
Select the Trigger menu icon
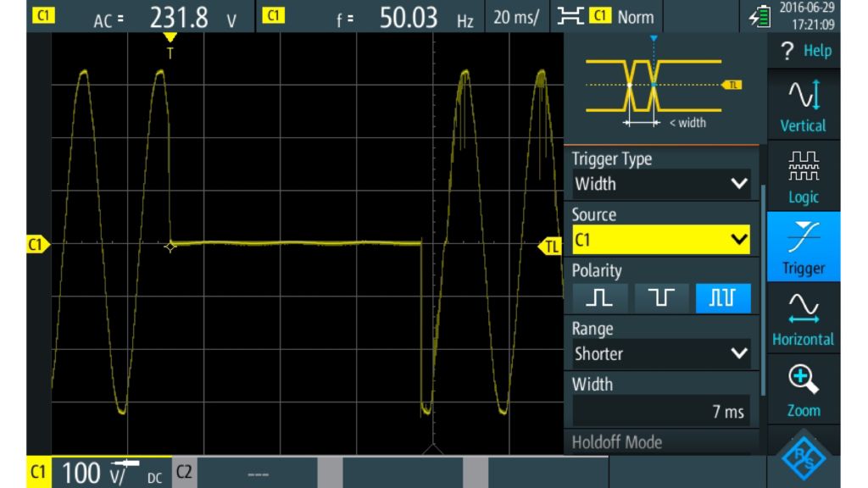(802, 246)
